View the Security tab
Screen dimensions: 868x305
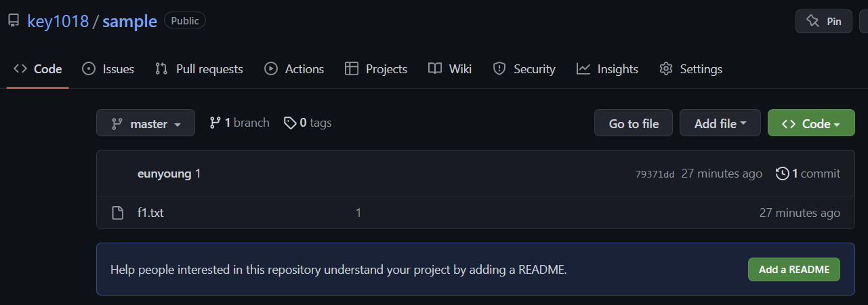pos(524,69)
